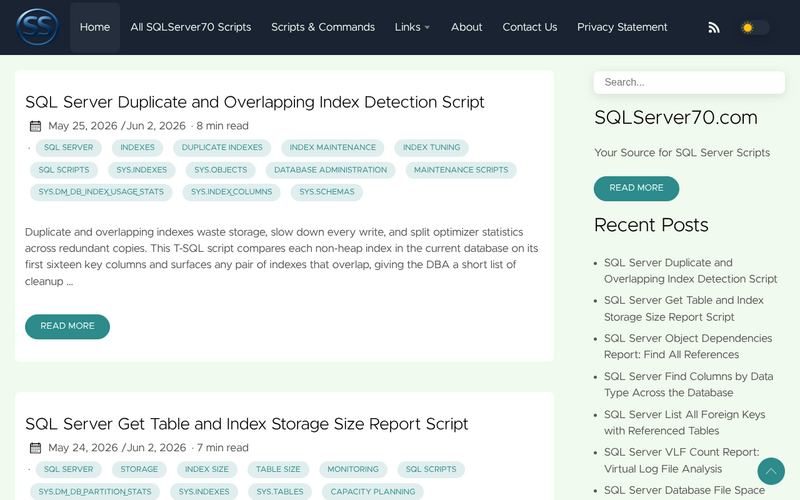This screenshot has height=500, width=800.
Task: Select SQL SCRIPTS tag in first post
Action: point(64,170)
